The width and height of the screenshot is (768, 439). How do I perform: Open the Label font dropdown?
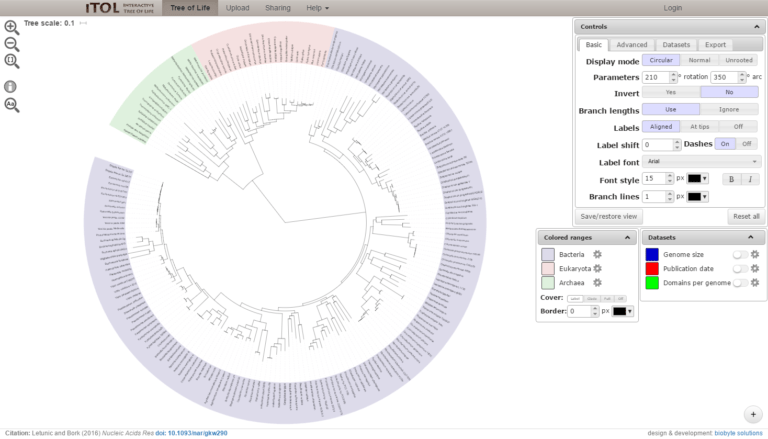tap(700, 161)
